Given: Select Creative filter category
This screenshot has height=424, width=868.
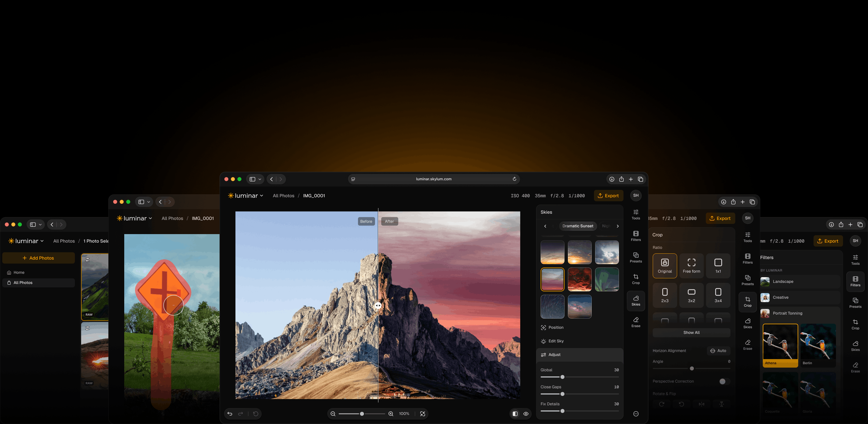Looking at the screenshot, I should tap(800, 297).
